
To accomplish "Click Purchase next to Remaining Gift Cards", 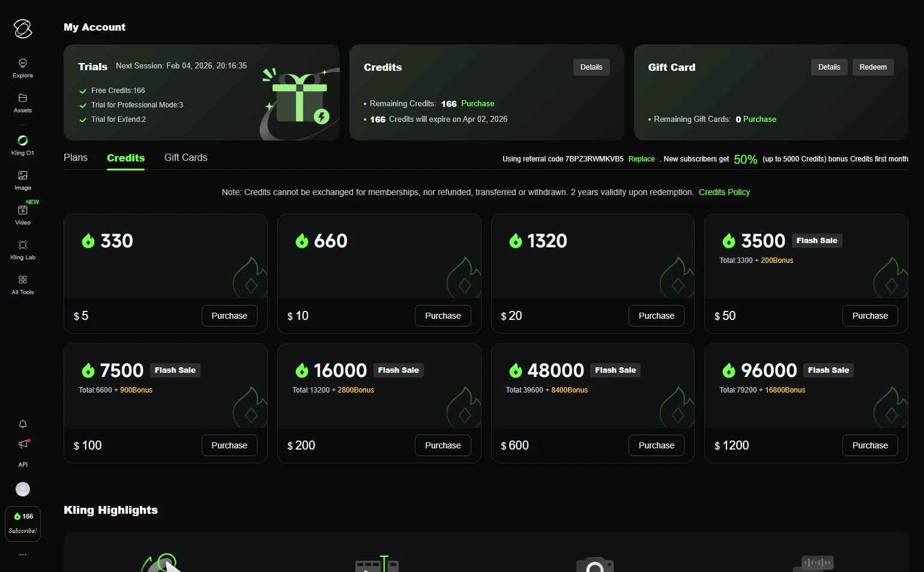I will tap(759, 119).
